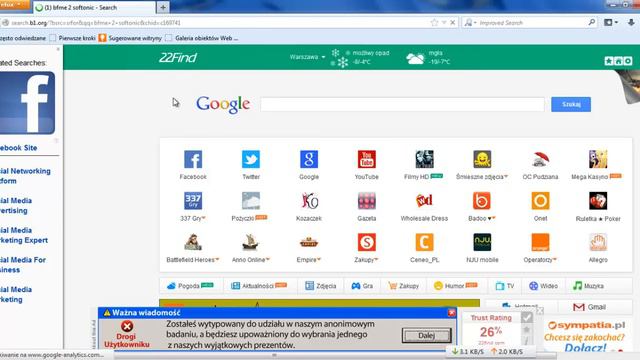The width and height of the screenshot is (640, 360).
Task: Open the Sugerowane witryny bookmark
Action: pyautogui.click(x=130, y=38)
